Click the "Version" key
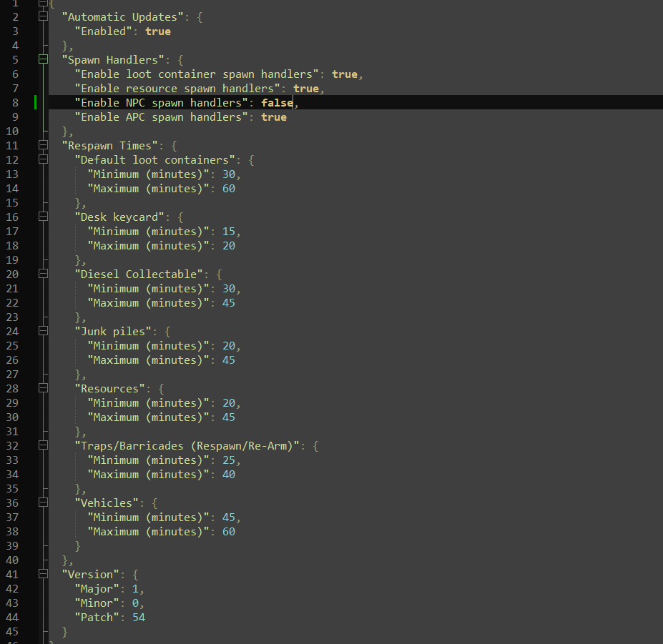 (x=91, y=574)
